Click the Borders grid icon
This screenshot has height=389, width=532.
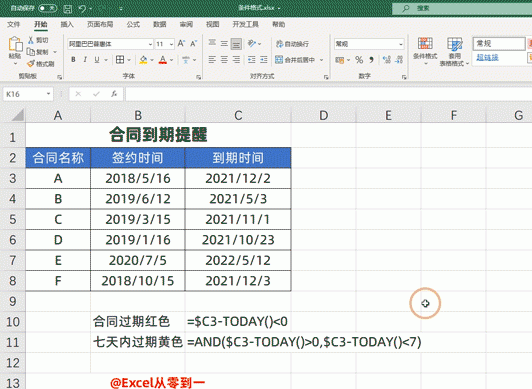tap(120, 60)
